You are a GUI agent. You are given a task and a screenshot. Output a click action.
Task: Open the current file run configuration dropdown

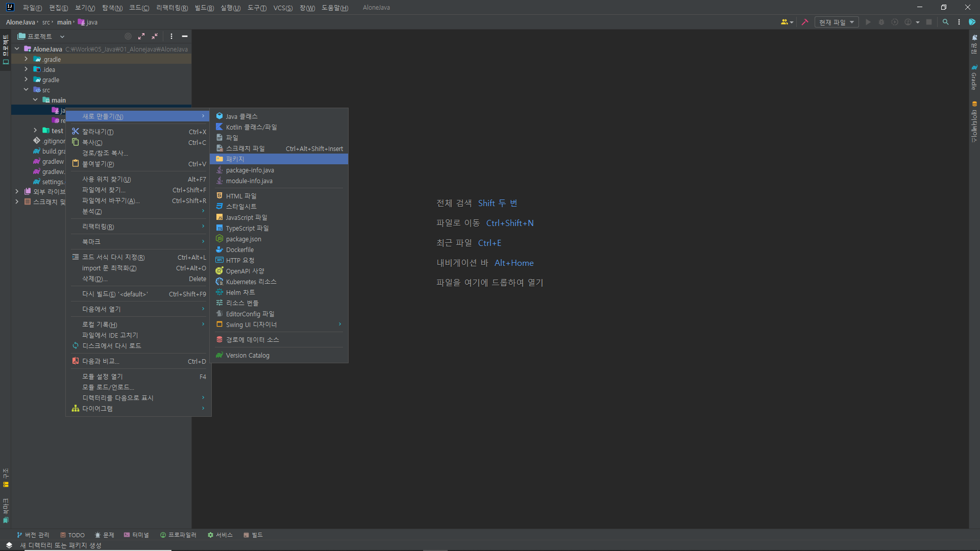pyautogui.click(x=837, y=22)
